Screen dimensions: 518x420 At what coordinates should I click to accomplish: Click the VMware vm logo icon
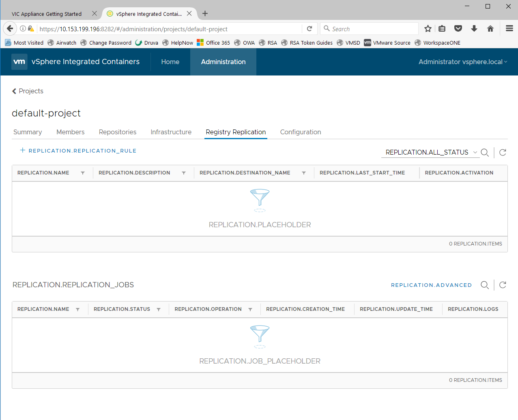pyautogui.click(x=19, y=62)
